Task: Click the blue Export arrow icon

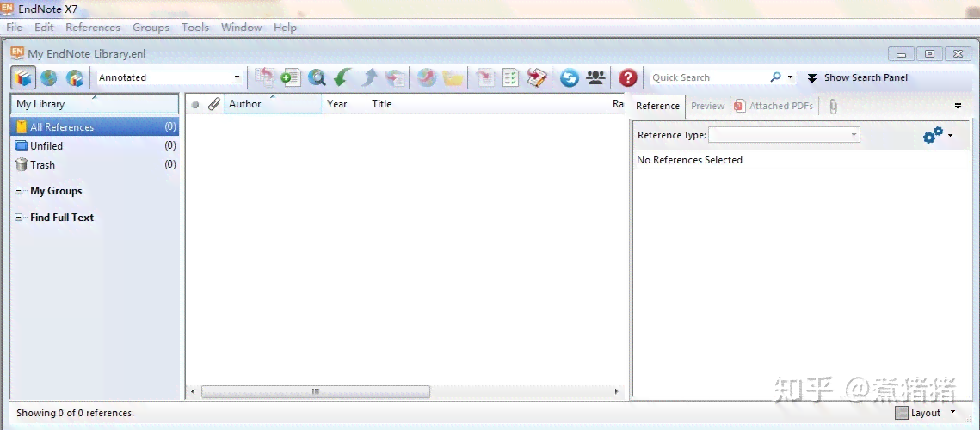Action: coord(369,77)
